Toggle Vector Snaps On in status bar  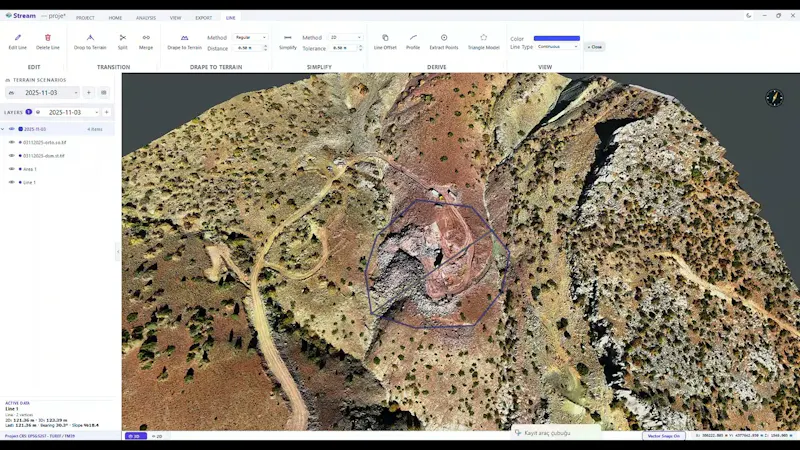pos(663,436)
